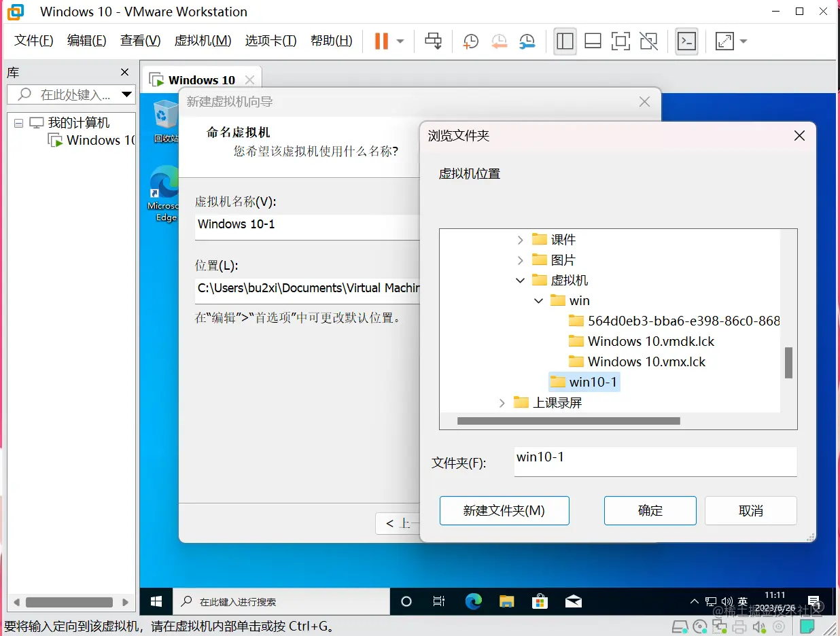Open Edge from the guest taskbar

pyautogui.click(x=473, y=601)
